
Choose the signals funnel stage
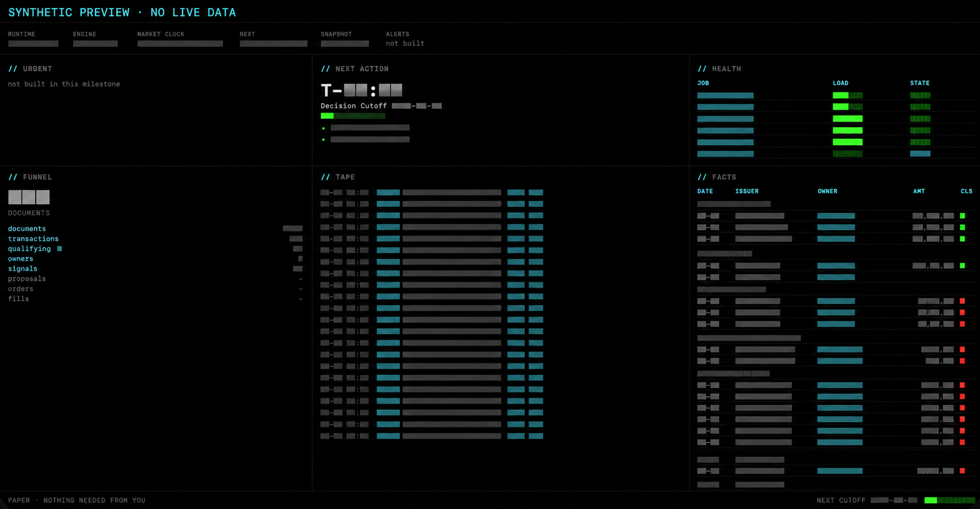[x=155, y=269]
